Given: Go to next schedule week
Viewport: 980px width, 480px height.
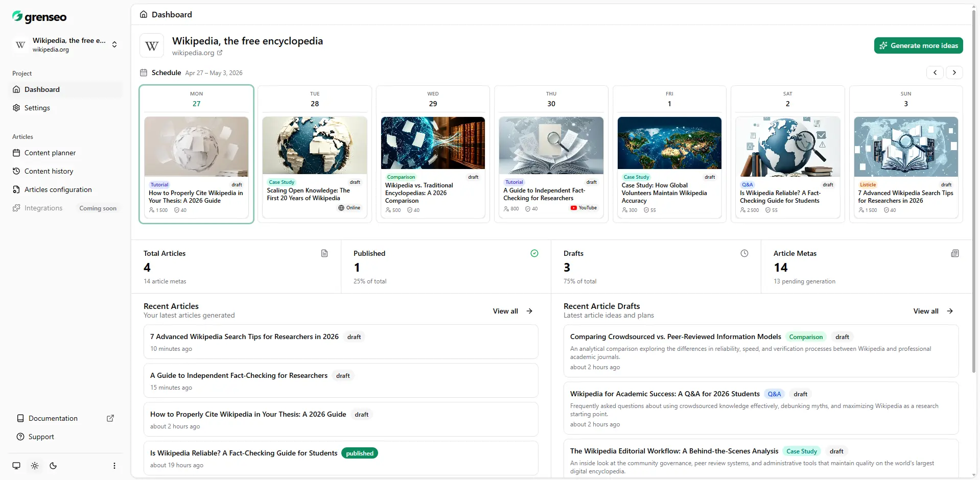Looking at the screenshot, I should point(954,73).
